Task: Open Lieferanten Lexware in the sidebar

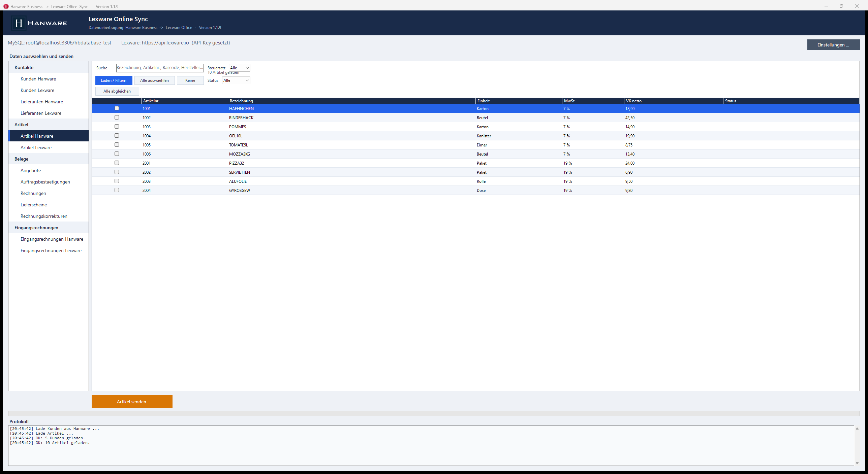Action: [49, 113]
